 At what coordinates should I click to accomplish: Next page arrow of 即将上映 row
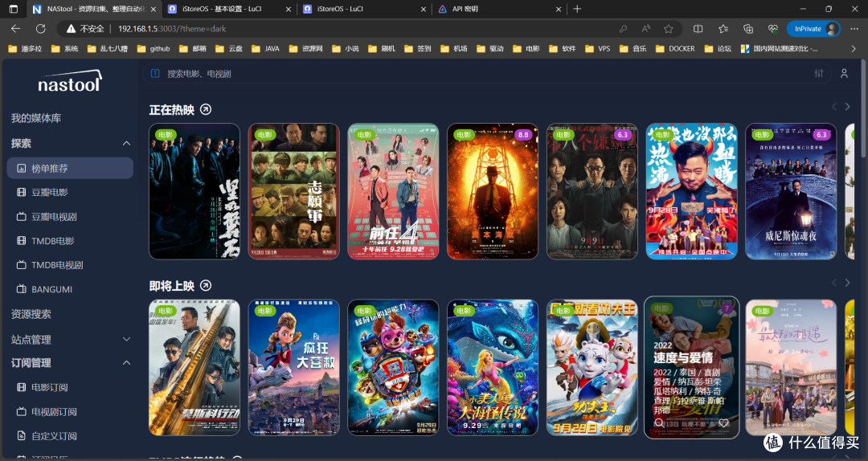(x=848, y=283)
